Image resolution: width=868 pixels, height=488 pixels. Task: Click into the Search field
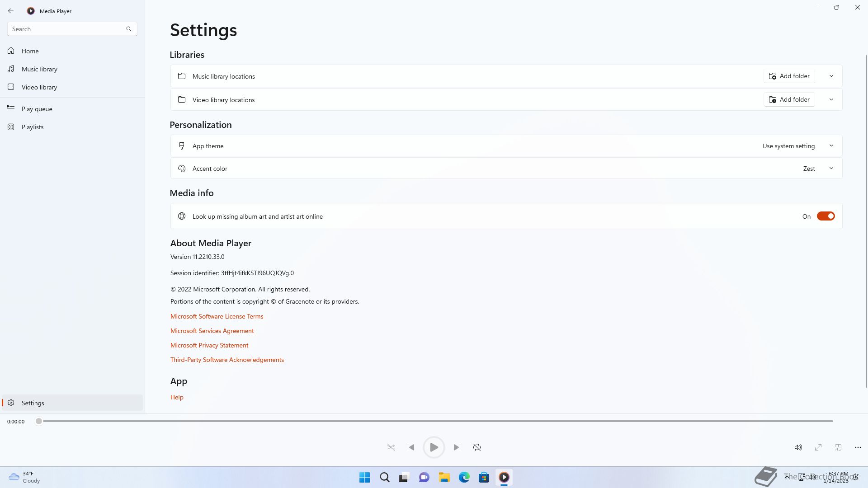tap(72, 29)
